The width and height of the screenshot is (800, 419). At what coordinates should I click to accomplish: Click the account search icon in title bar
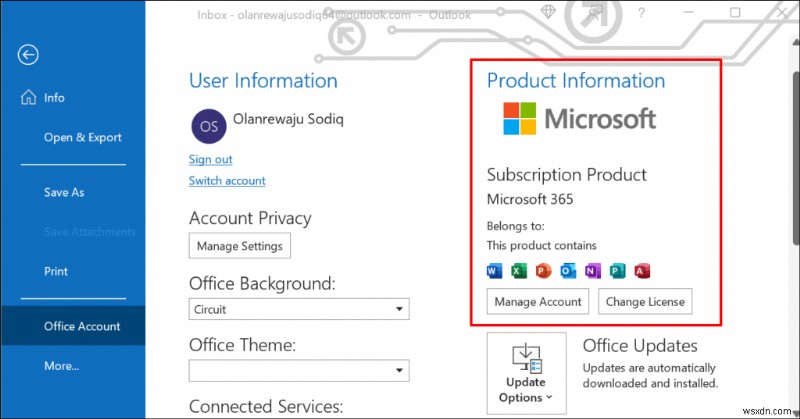point(593,14)
